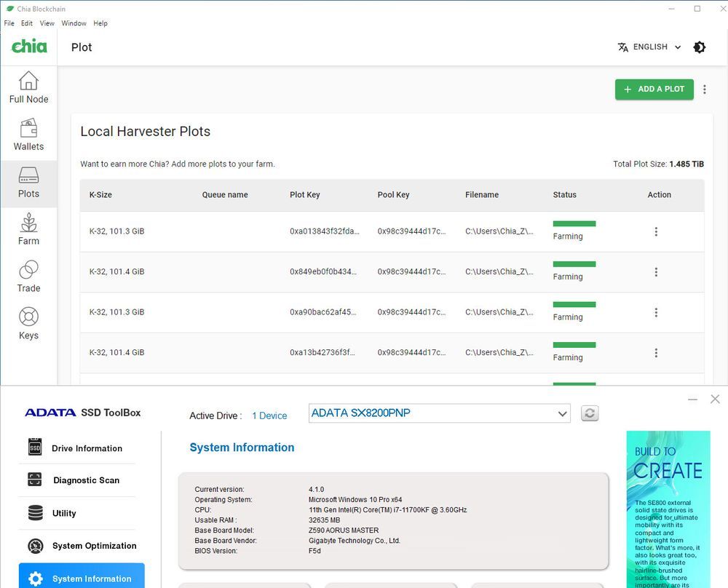The image size is (728, 588).
Task: Click the BUILD TO CREATE advertisement banner
Action: coord(668,509)
